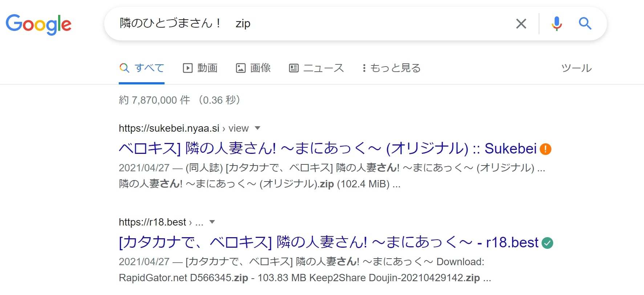Open the ニュース tab
Viewport: 644px width, 295px height.
click(316, 68)
